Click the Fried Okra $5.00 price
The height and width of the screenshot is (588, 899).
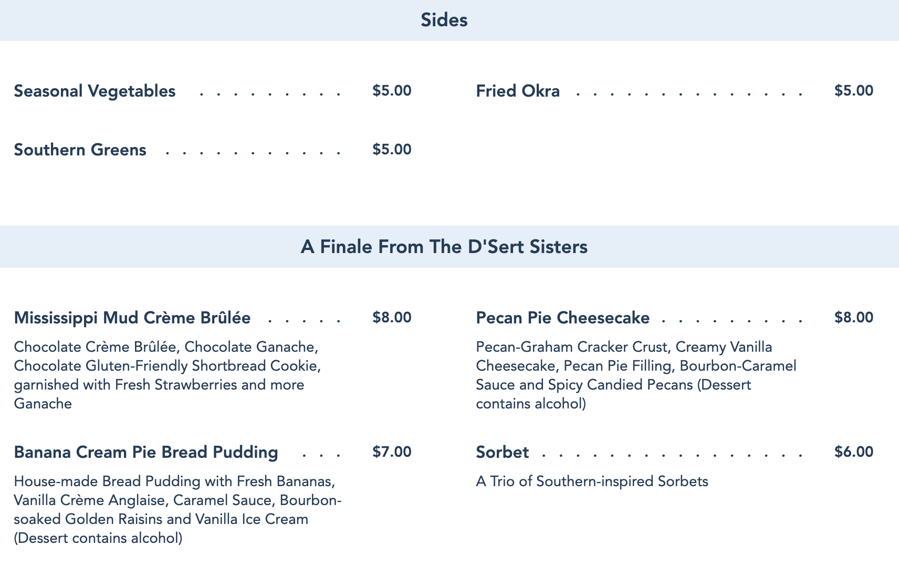pos(854,91)
